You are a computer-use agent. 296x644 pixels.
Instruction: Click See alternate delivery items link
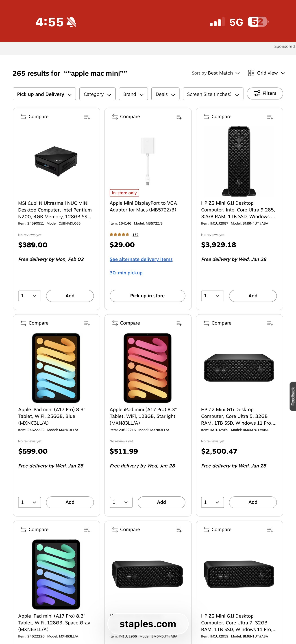(141, 260)
